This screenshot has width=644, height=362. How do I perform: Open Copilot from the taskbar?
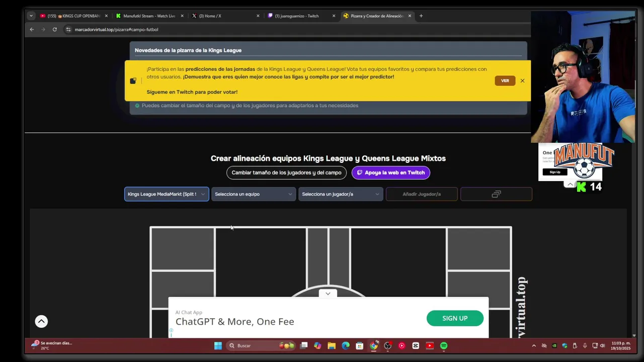[317, 345]
